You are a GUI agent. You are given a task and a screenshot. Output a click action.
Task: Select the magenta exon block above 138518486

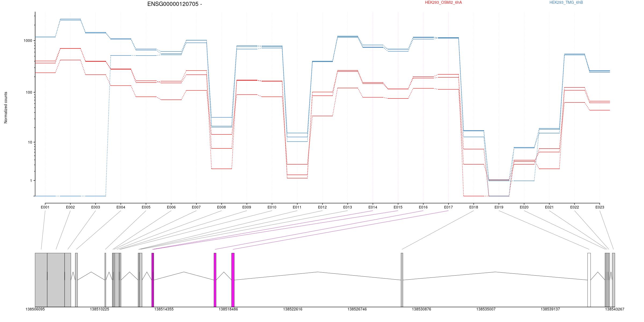coord(215,280)
